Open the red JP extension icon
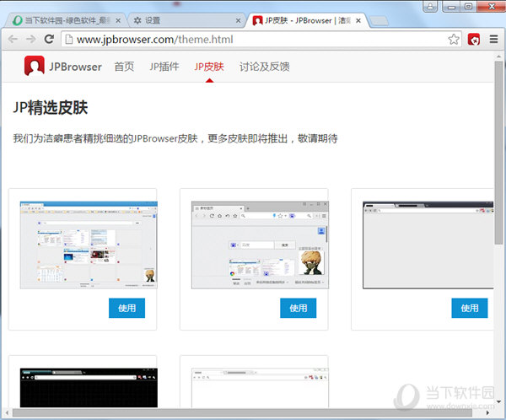The width and height of the screenshot is (506, 420). tap(474, 40)
